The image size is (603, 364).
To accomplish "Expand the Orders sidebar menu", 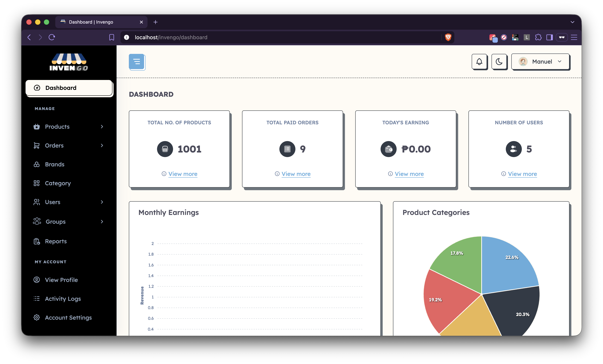I will click(x=69, y=145).
